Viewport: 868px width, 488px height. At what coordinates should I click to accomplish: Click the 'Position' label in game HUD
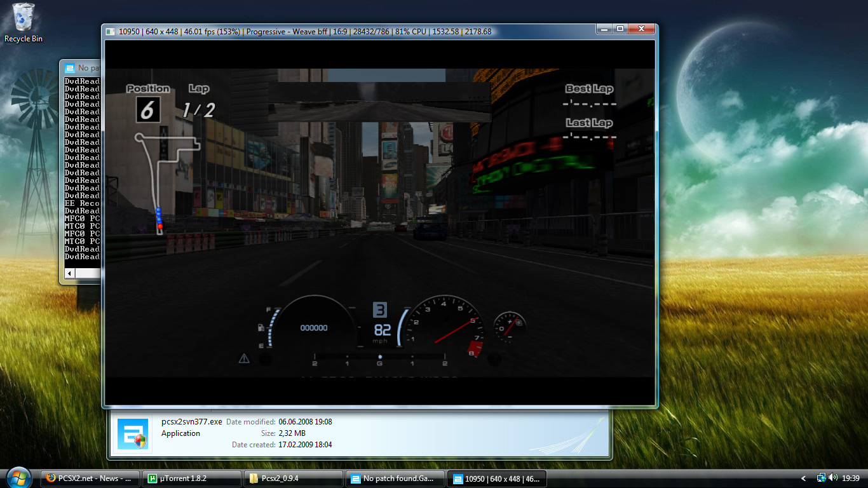point(148,89)
